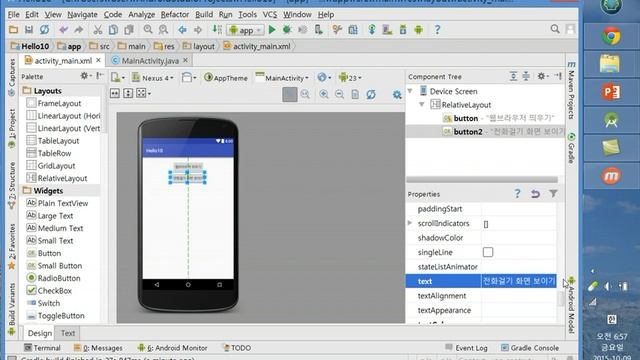Viewport: 640px width, 360px height.
Task: Click the Synchronize icon in the toolbar
Action: click(x=44, y=30)
